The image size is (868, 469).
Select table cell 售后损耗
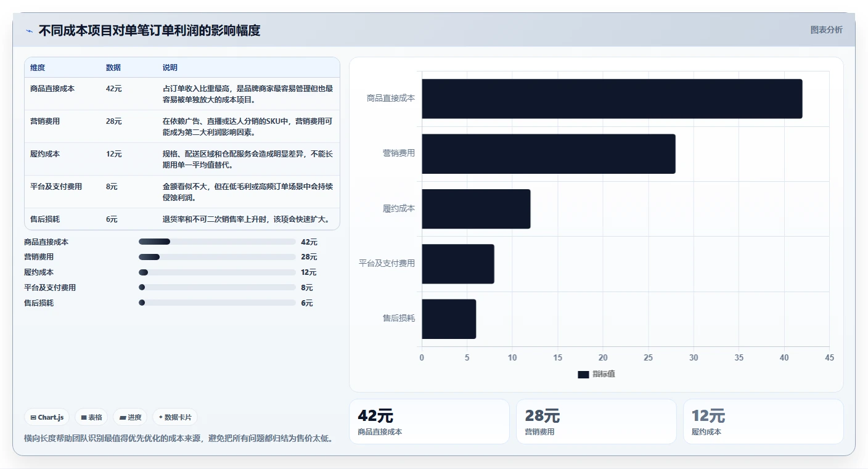tap(45, 219)
